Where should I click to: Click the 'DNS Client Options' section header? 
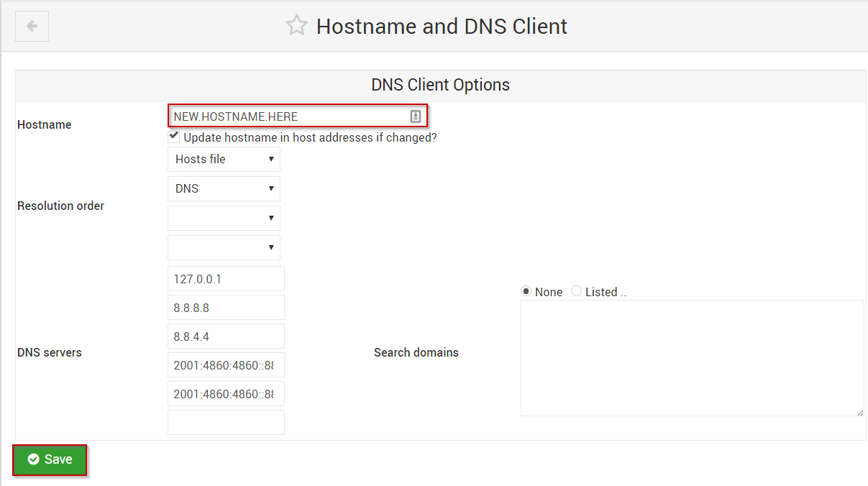[440, 85]
